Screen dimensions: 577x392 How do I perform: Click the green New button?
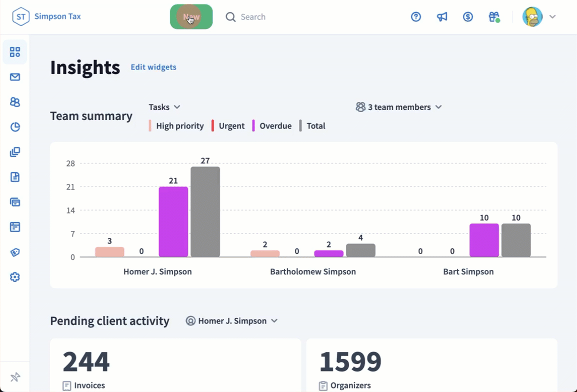[x=191, y=17]
